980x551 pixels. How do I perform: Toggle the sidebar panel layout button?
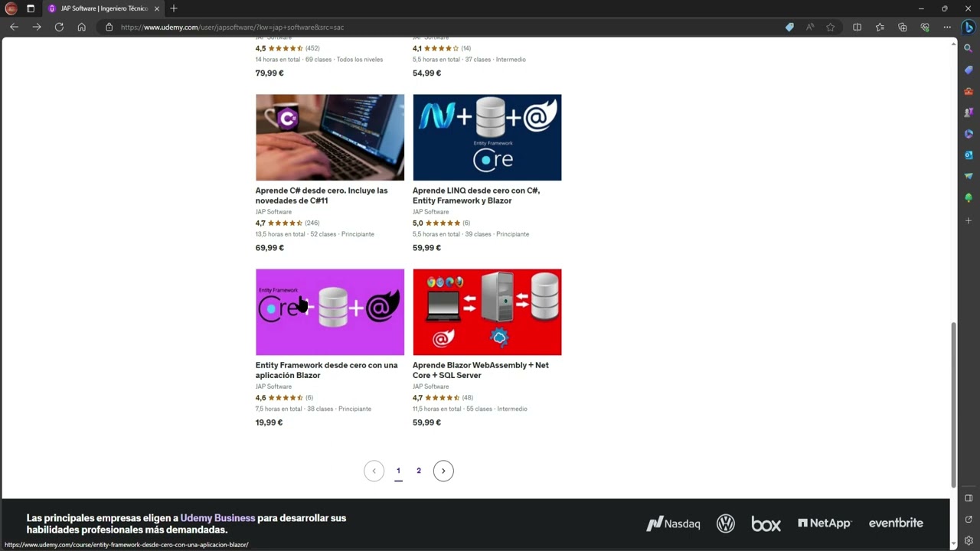coord(969,498)
